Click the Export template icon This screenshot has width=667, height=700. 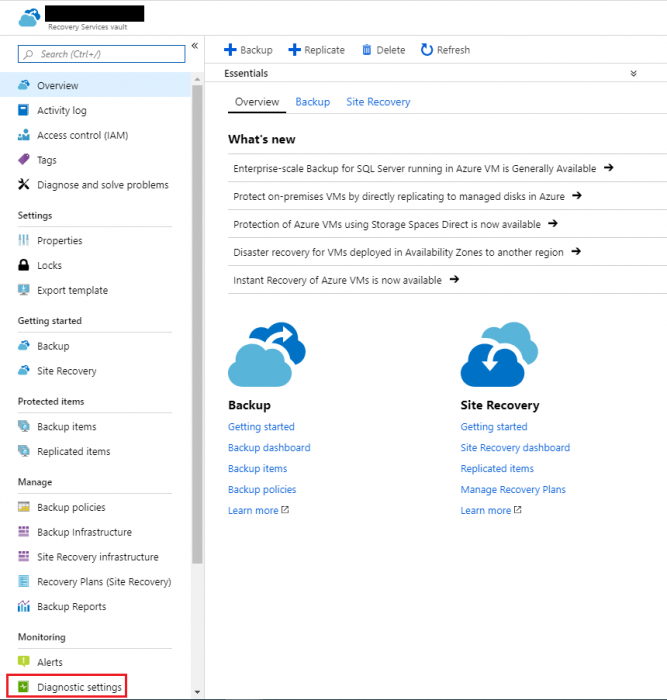(24, 290)
